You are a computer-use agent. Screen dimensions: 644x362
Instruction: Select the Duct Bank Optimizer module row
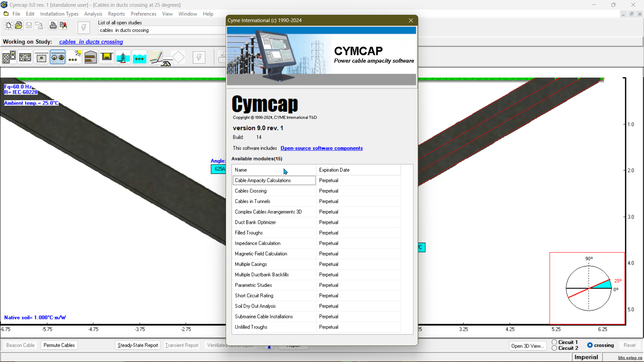click(316, 222)
